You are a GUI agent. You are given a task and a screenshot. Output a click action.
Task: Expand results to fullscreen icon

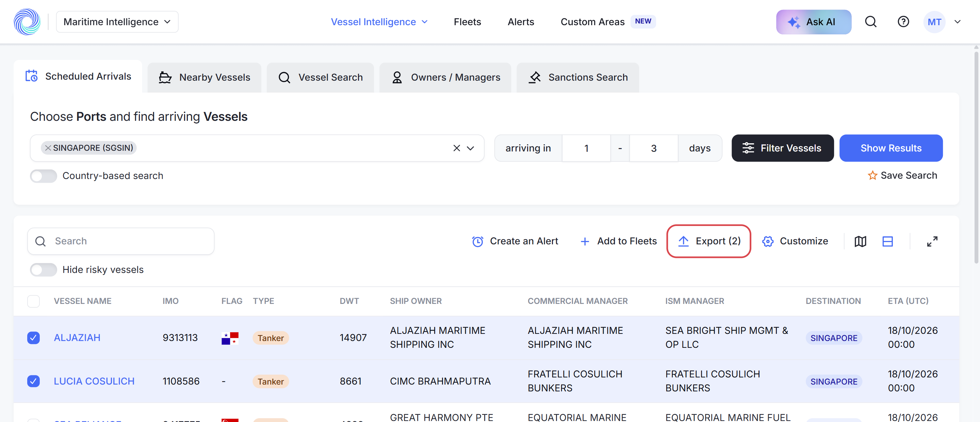click(932, 241)
